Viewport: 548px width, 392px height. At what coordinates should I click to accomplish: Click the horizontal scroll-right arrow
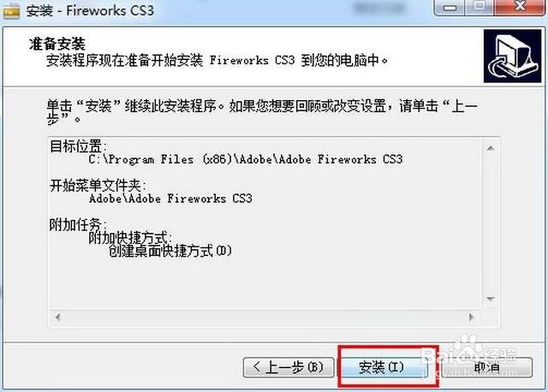471,318
